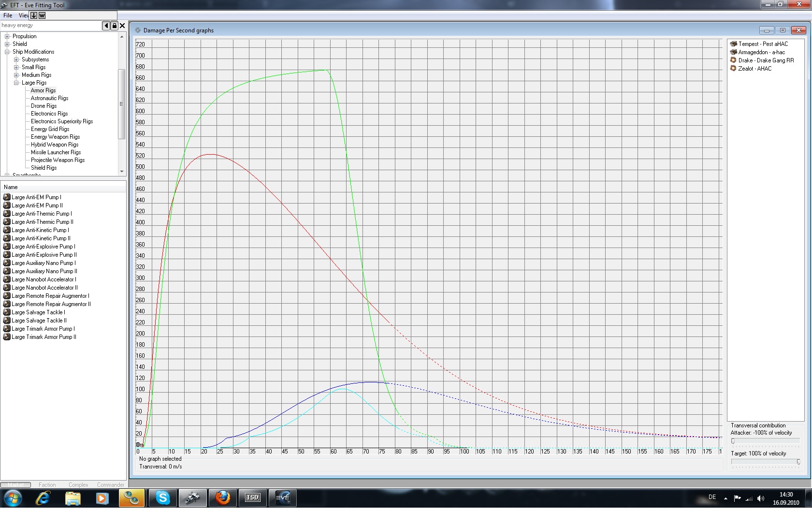Select Electronics Superiority Rigs in the tree
Screen dimensions: 812x526
tap(62, 121)
